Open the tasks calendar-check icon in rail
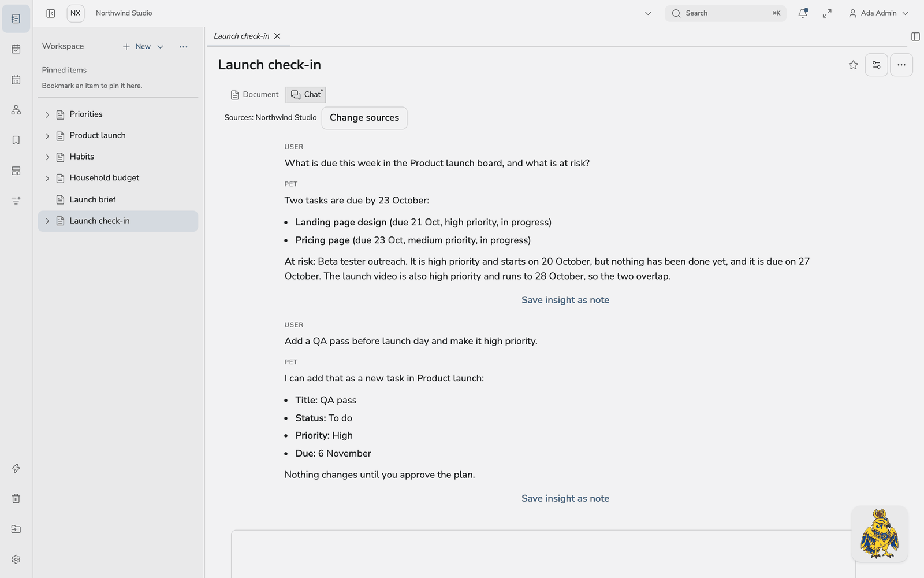 pos(16,49)
